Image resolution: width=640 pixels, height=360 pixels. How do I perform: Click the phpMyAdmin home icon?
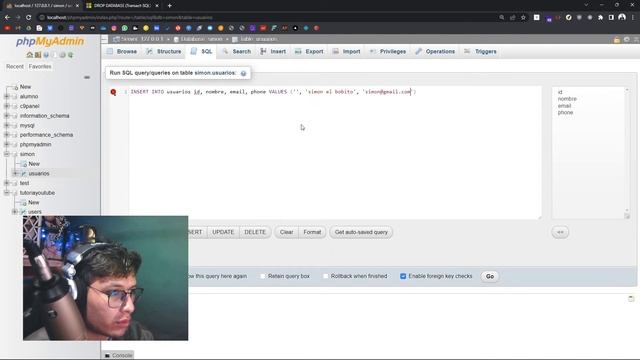[29, 55]
